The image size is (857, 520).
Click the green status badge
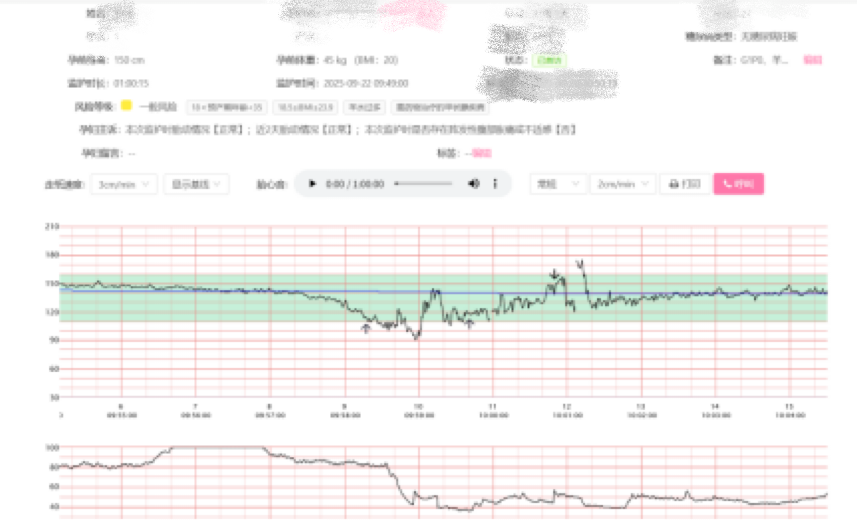coord(549,60)
